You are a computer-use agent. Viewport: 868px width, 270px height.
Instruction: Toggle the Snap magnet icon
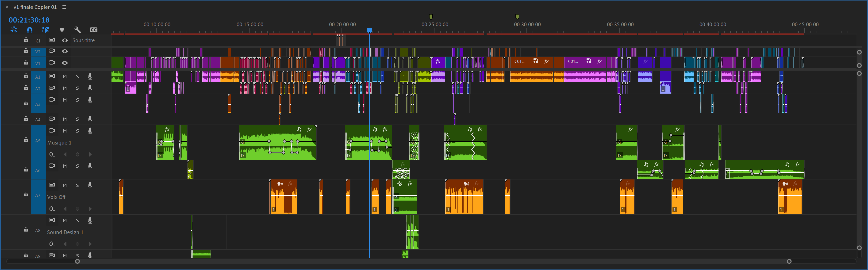pos(30,30)
